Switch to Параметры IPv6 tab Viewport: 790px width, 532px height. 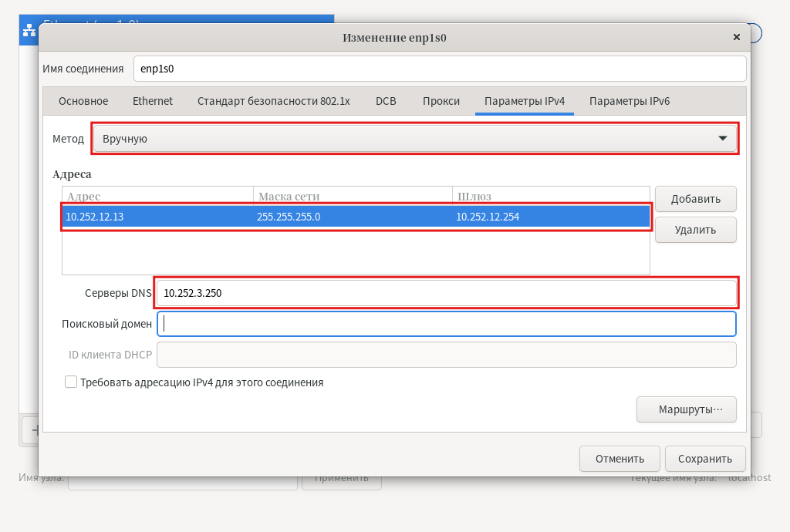click(630, 101)
